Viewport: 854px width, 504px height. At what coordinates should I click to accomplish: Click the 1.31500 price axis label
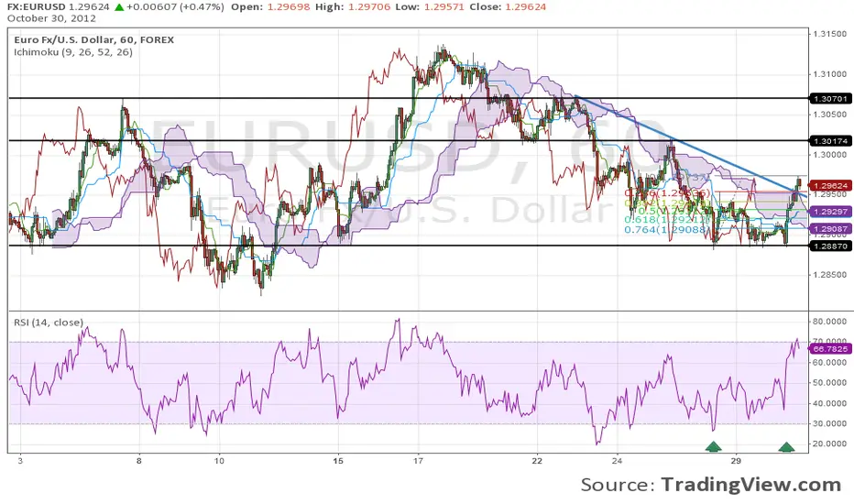830,34
